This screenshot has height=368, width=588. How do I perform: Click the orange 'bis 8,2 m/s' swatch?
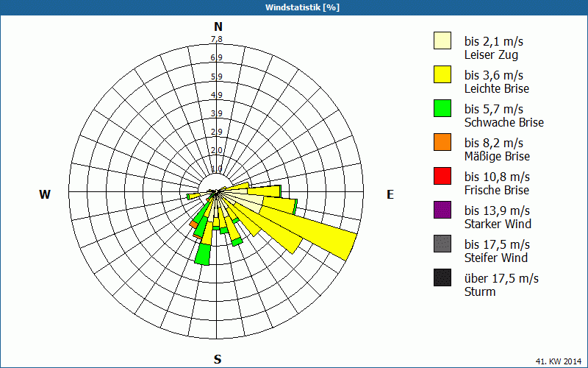tap(442, 142)
